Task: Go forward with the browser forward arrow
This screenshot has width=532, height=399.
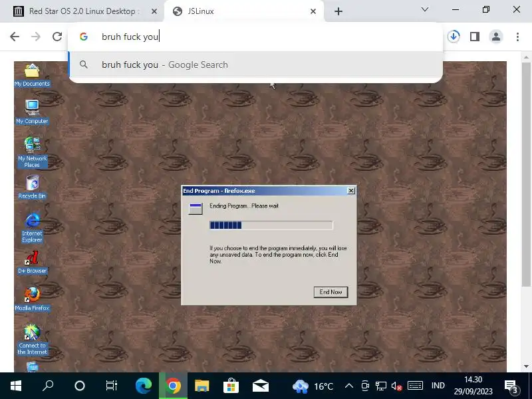Action: pyautogui.click(x=36, y=37)
